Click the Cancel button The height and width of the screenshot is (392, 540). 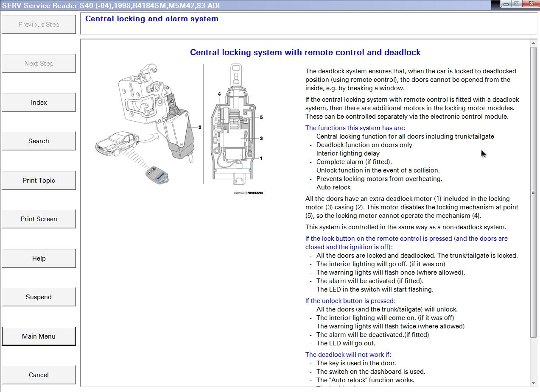(39, 375)
